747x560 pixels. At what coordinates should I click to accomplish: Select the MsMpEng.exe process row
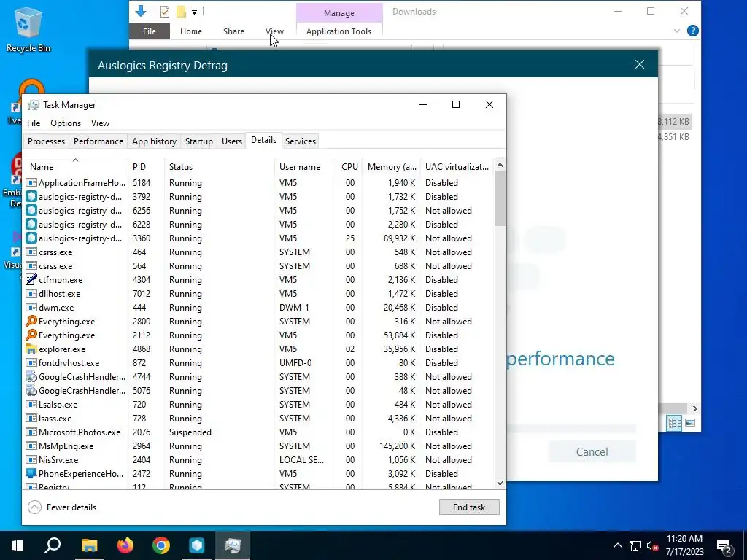click(259, 446)
